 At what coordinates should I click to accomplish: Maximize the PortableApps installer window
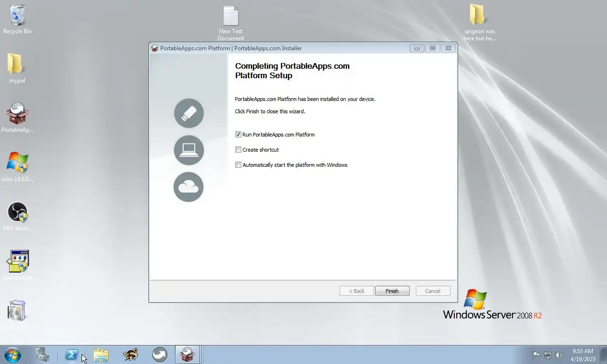pyautogui.click(x=432, y=48)
